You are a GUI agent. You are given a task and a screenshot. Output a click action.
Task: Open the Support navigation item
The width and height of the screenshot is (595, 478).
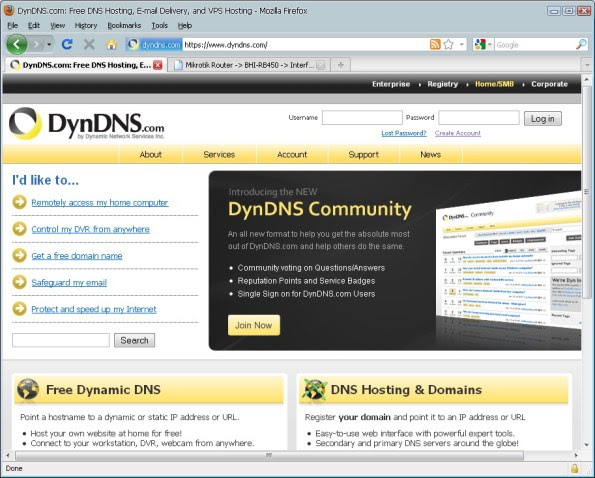(x=364, y=154)
